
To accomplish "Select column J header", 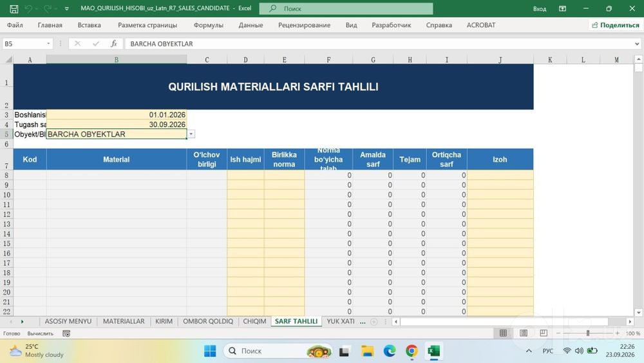I will point(500,59).
